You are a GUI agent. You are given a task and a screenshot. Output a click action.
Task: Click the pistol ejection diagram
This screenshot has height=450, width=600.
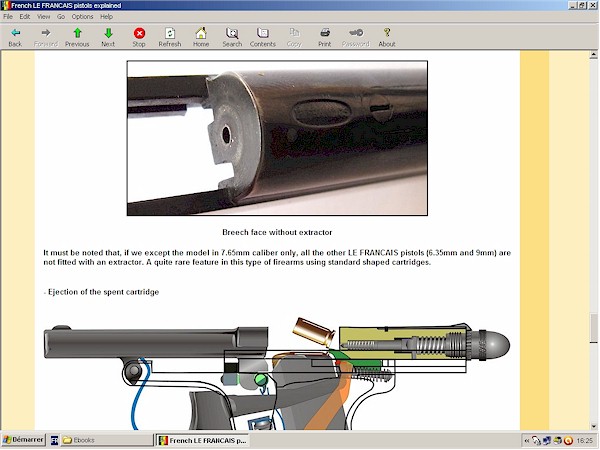(276, 373)
